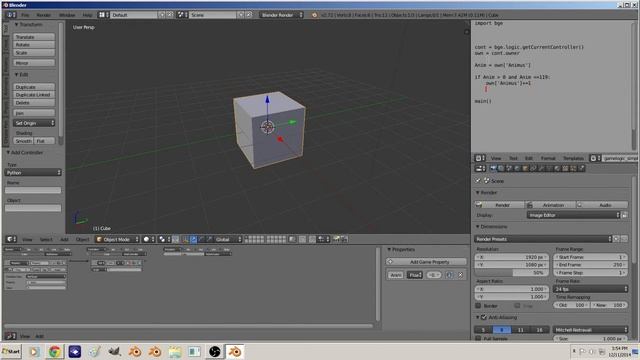This screenshot has height=360, width=640.
Task: Select the Render properties tab icon
Action: click(x=493, y=168)
